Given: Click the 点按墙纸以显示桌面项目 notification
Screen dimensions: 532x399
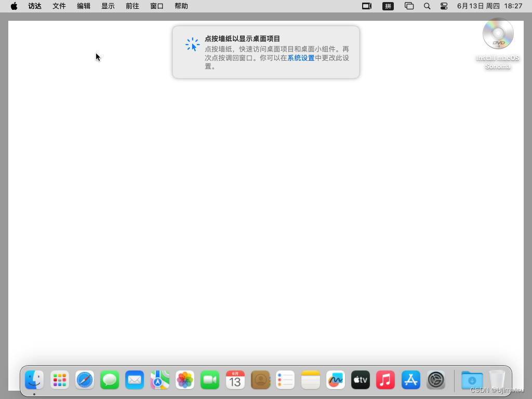Looking at the screenshot, I should pos(266,52).
